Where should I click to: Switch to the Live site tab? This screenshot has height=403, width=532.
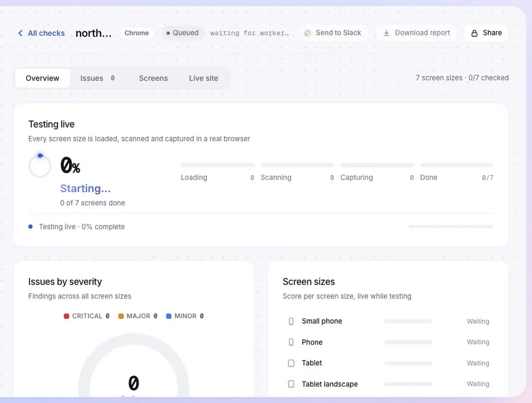(204, 78)
